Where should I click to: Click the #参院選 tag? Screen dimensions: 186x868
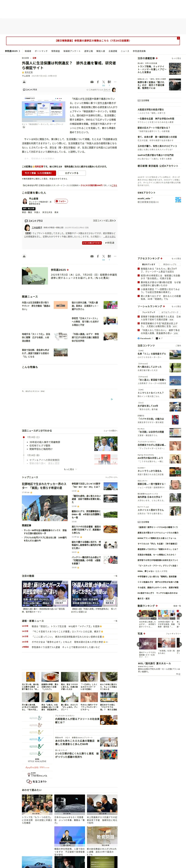(110, 243)
